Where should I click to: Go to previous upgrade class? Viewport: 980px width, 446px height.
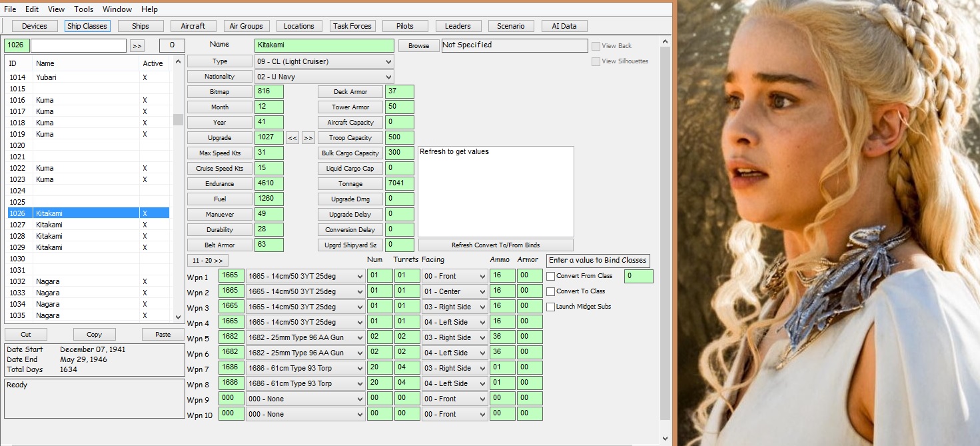[x=292, y=138]
